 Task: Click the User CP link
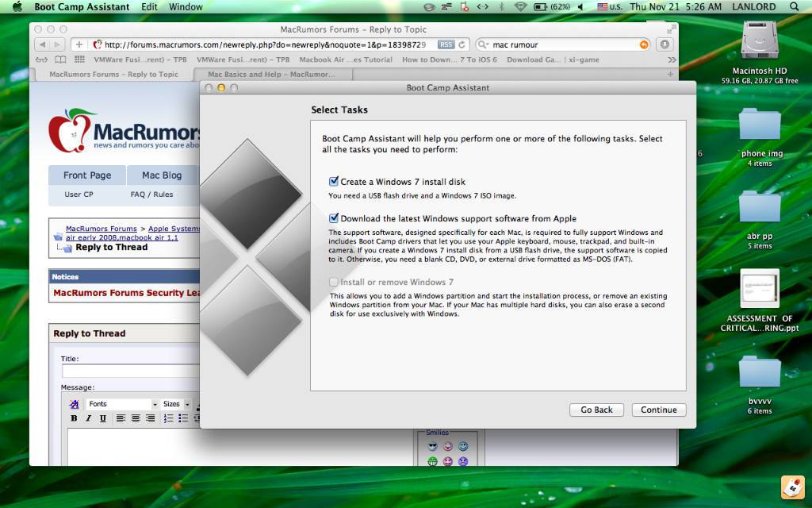click(79, 194)
